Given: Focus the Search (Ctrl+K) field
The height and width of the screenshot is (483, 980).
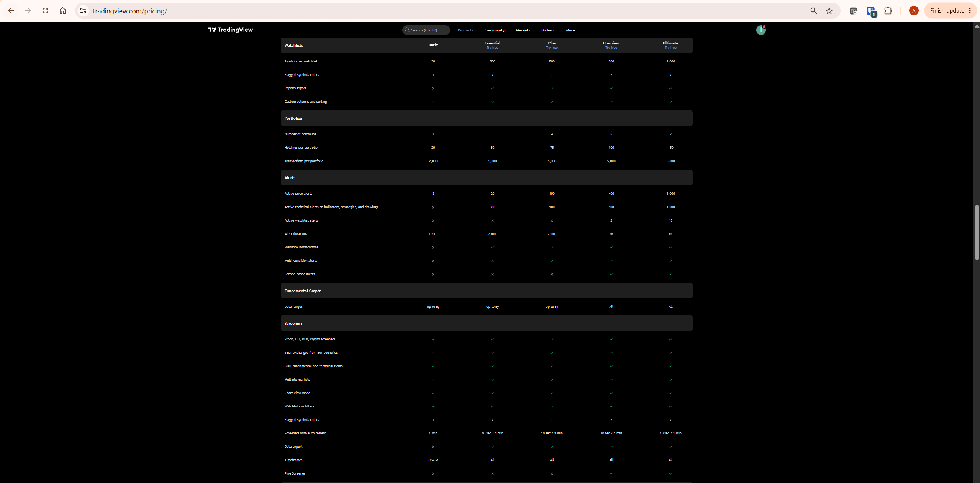Looking at the screenshot, I should point(426,30).
